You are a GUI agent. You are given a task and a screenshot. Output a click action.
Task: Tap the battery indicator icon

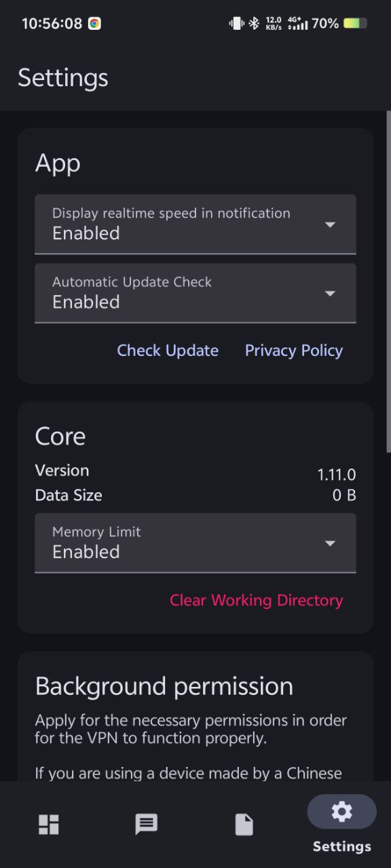[355, 24]
